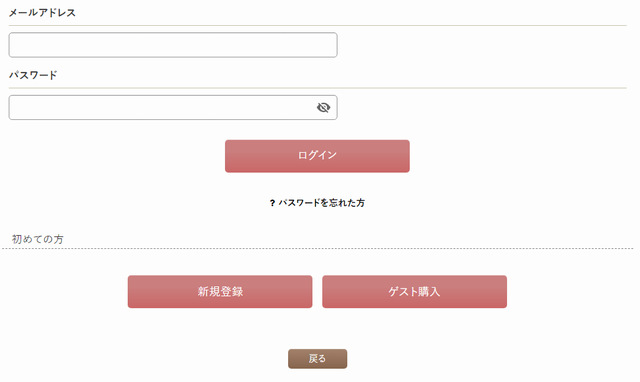Click the question mark icon beside パスワードを忘れた方
Screen dimensions: 640x382
click(x=272, y=203)
